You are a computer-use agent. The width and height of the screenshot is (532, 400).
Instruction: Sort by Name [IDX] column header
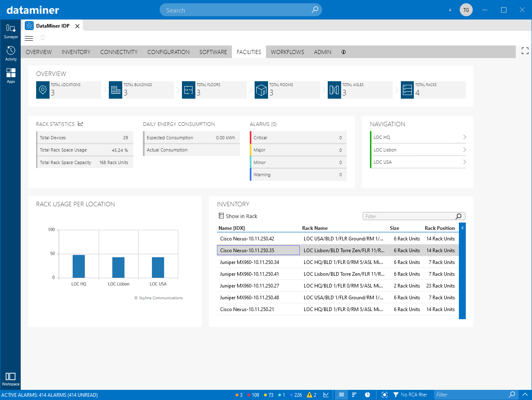[x=231, y=228]
